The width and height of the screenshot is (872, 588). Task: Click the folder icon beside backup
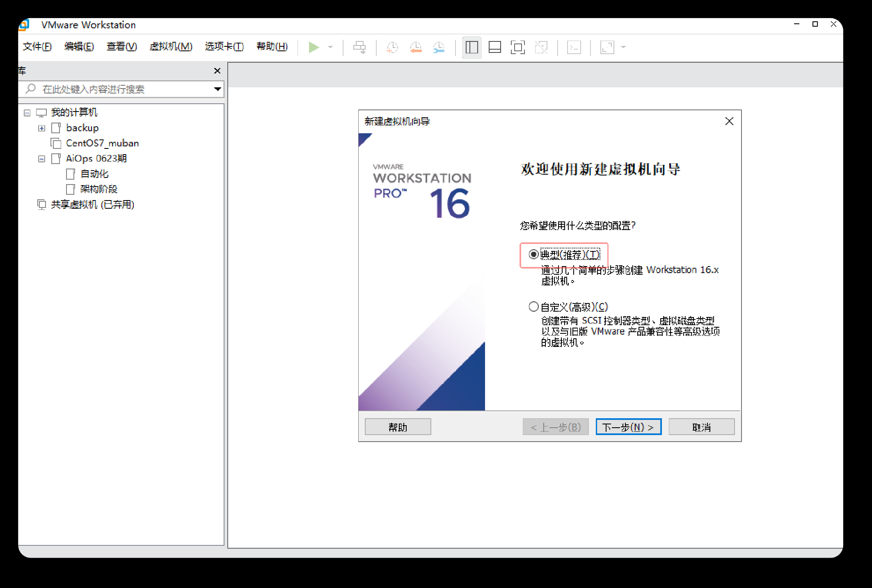tap(56, 128)
